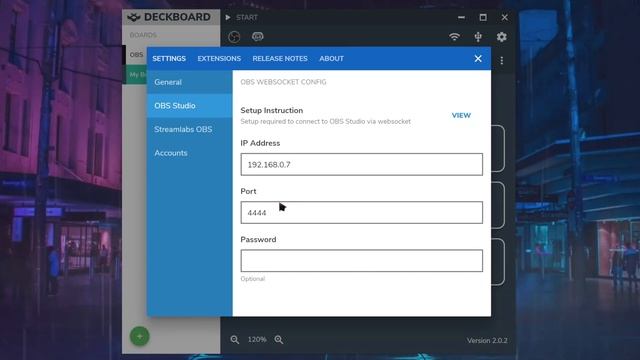Click the OBS WEBSOCKET CONFIG heading
The height and width of the screenshot is (360, 640).
283,82
